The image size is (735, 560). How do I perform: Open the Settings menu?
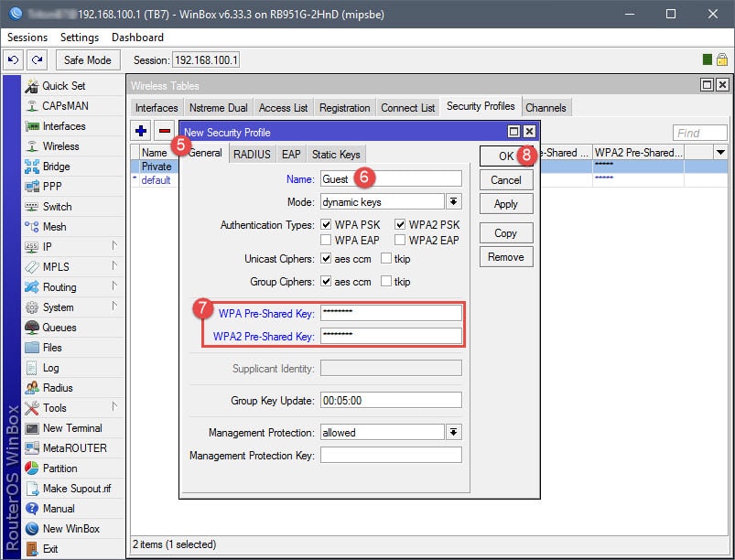point(80,38)
